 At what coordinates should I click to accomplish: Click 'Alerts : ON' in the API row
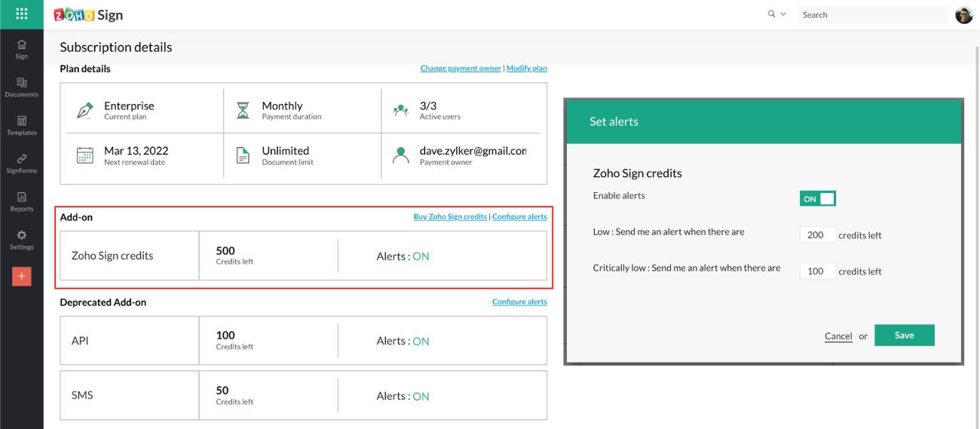[x=403, y=342]
